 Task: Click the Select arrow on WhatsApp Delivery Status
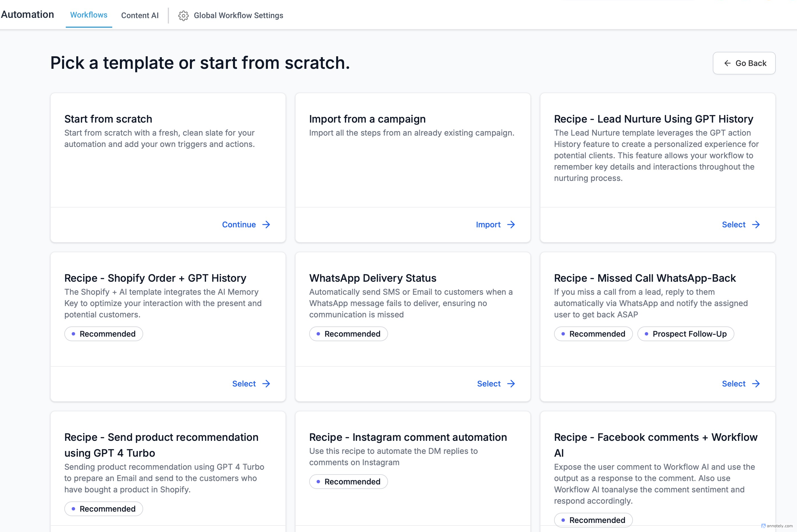[511, 384]
